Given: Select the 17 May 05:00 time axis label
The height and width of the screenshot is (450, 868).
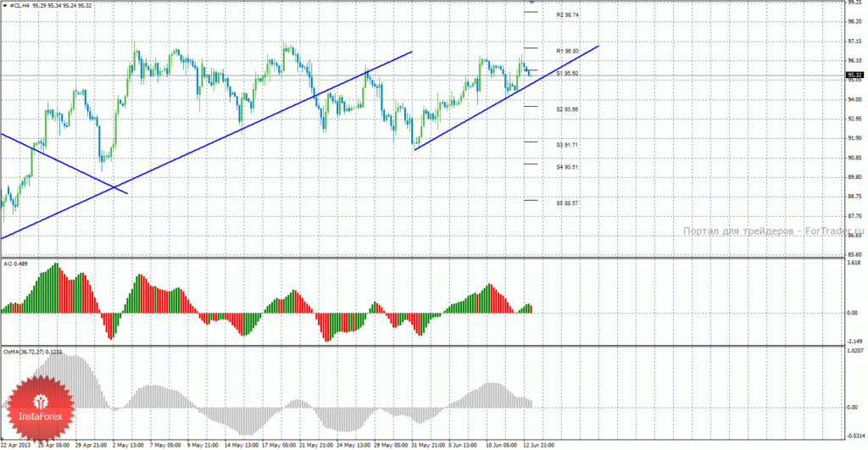Looking at the screenshot, I should [278, 445].
